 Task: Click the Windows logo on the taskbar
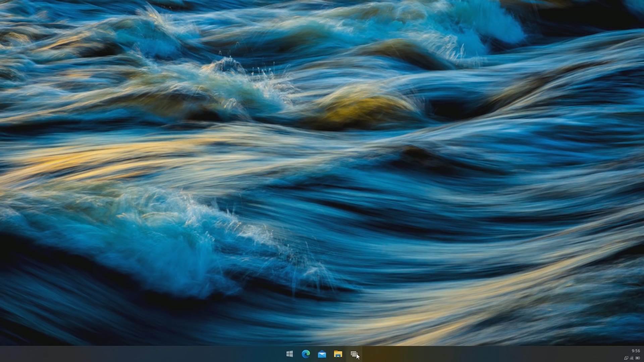[x=289, y=354]
